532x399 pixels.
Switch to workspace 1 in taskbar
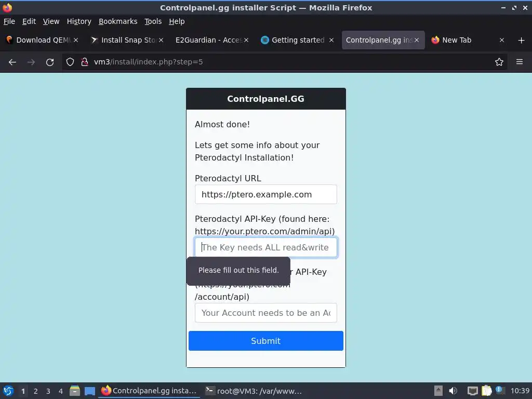[x=23, y=391]
